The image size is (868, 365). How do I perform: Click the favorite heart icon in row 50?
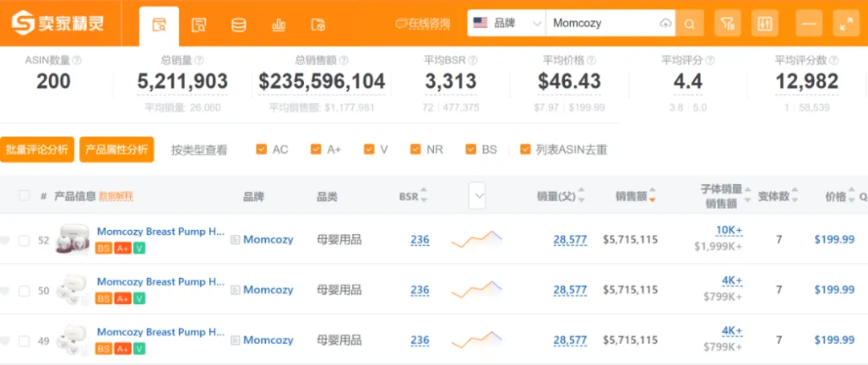pyautogui.click(x=5, y=290)
